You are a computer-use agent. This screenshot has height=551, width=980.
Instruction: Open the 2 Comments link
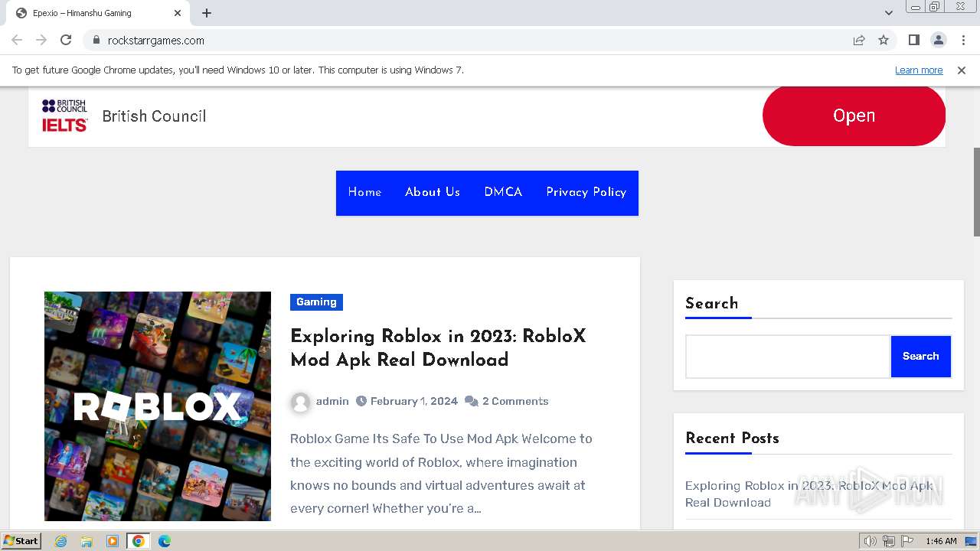515,401
